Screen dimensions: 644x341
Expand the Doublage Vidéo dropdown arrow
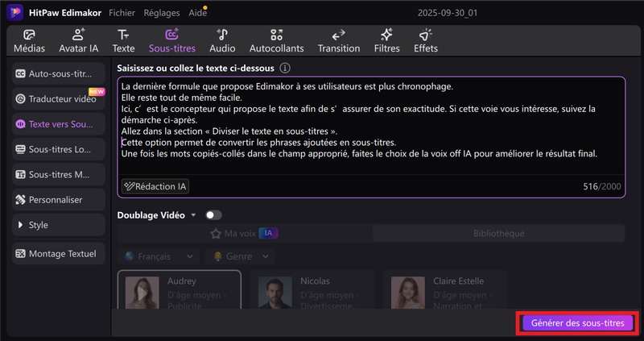click(x=193, y=215)
